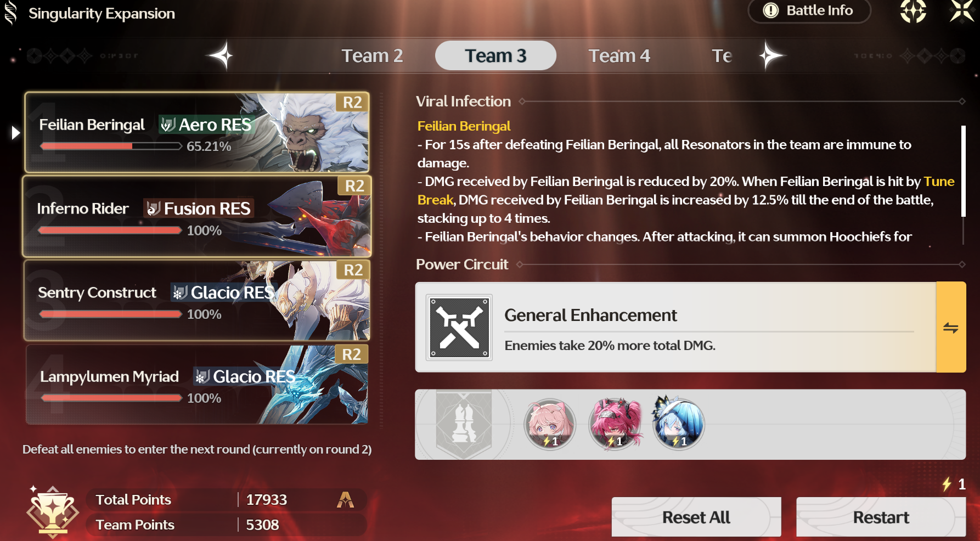Click the four-pointed emblem icon beside Battle Info
This screenshot has height=541, width=980.
coord(913,11)
